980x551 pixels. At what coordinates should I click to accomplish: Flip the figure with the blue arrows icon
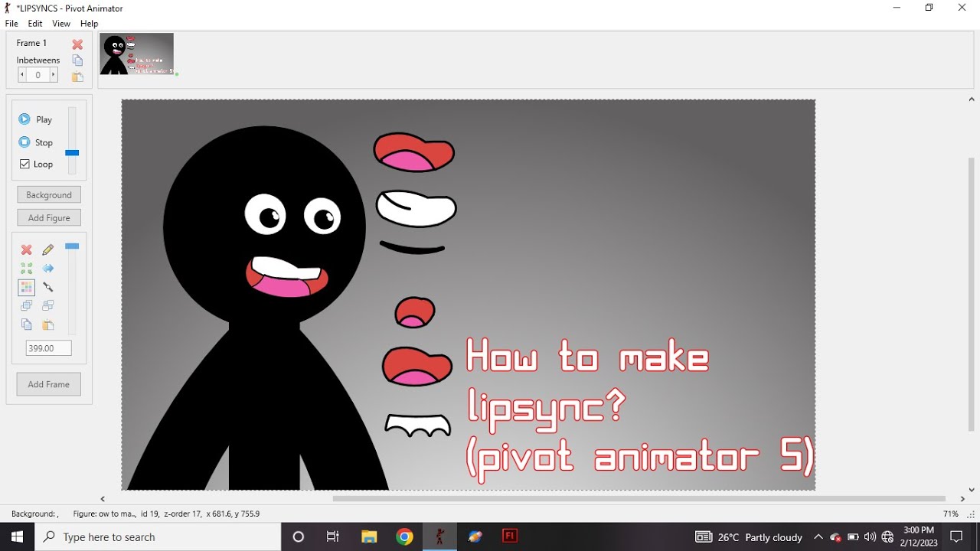pos(48,269)
